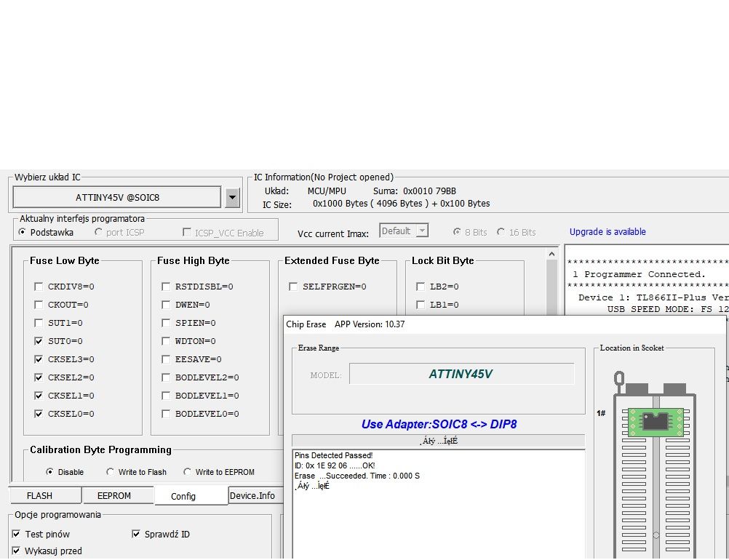
Task: Switch to the FLASH tab
Action: [x=39, y=496]
